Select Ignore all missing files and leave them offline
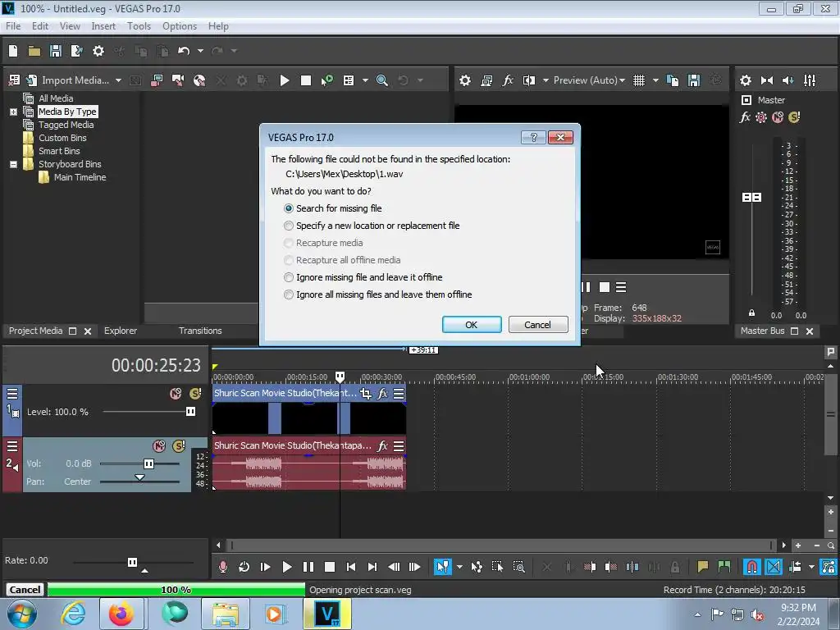 (x=377, y=294)
